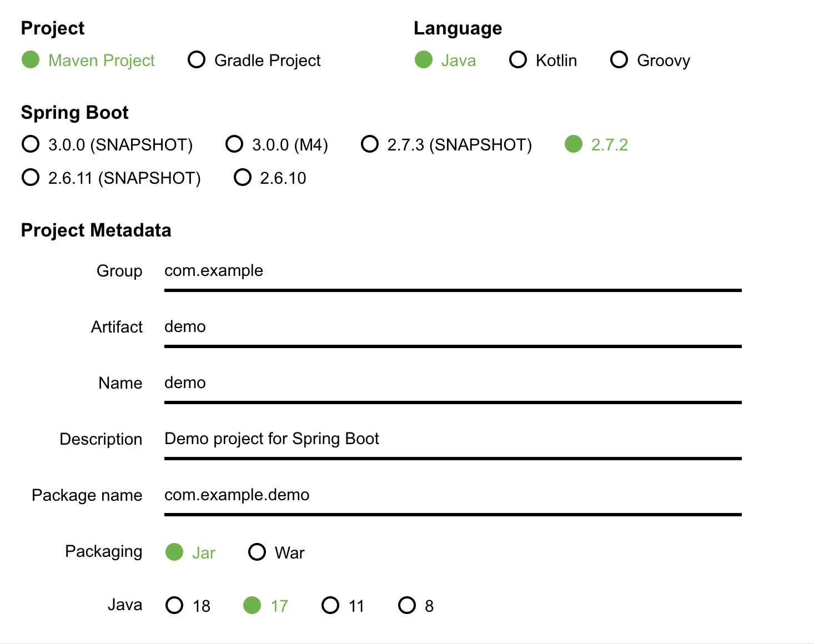
Task: Click the Name input field
Action: pos(452,384)
